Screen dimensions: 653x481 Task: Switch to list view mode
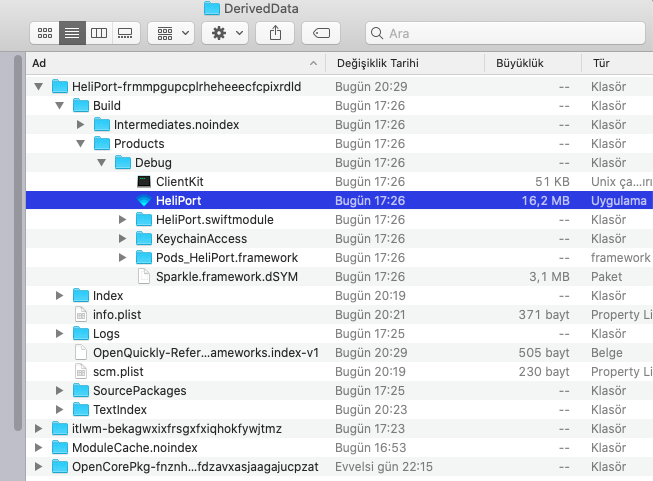[x=72, y=33]
